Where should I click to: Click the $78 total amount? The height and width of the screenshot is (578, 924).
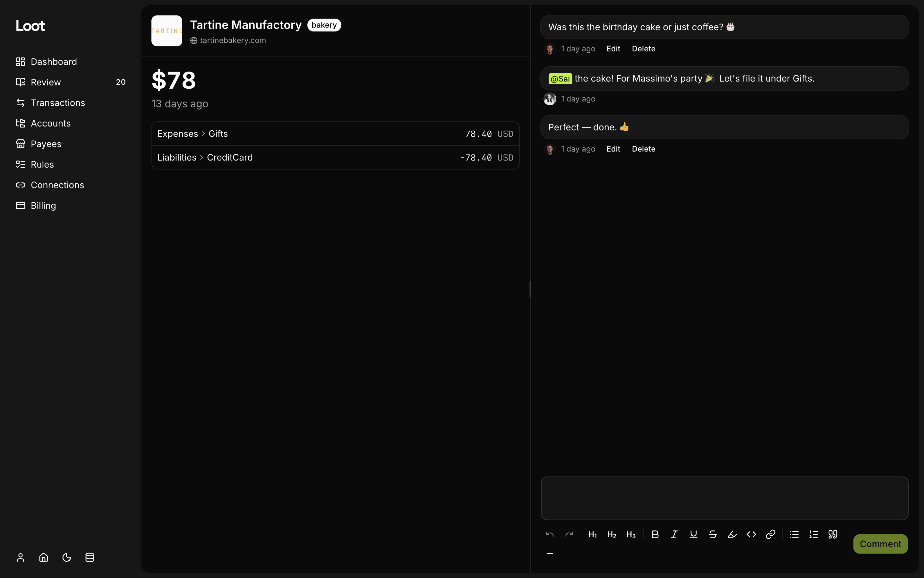point(174,80)
